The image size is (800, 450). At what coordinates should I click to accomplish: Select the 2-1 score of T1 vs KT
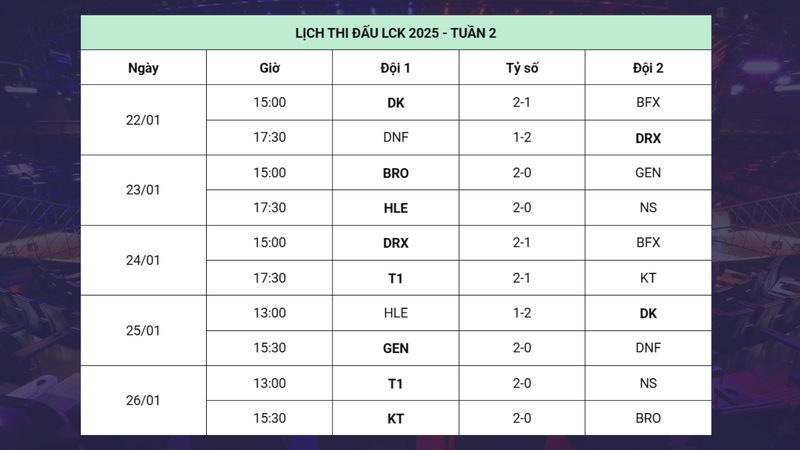(521, 278)
